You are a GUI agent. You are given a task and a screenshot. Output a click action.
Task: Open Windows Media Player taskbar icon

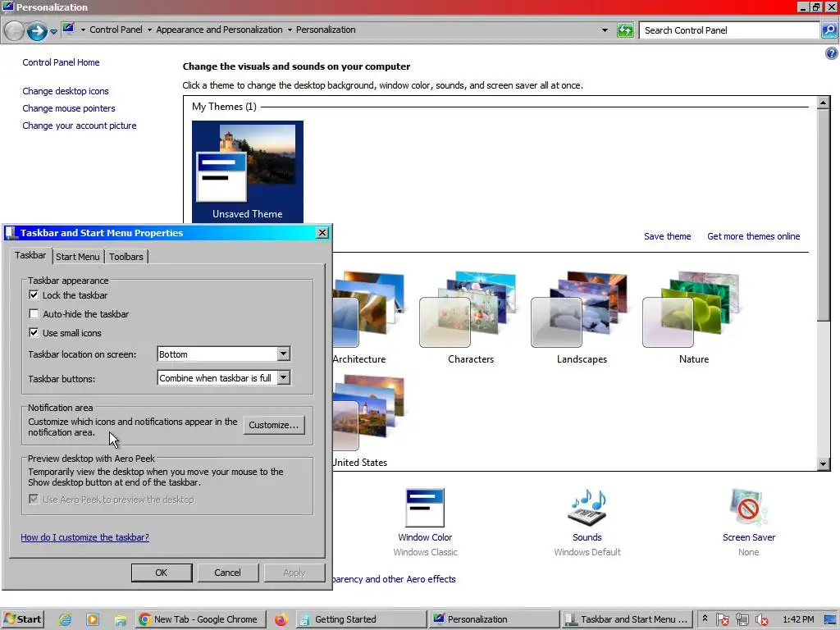pos(93,620)
